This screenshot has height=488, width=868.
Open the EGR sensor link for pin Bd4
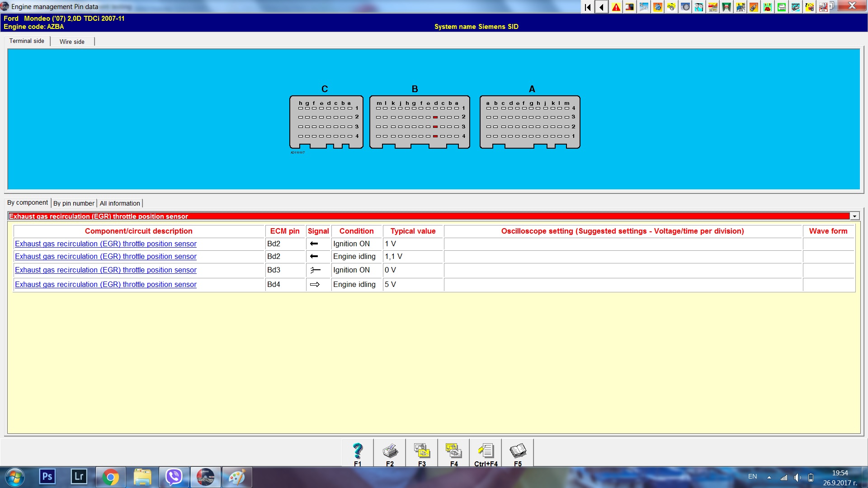105,285
